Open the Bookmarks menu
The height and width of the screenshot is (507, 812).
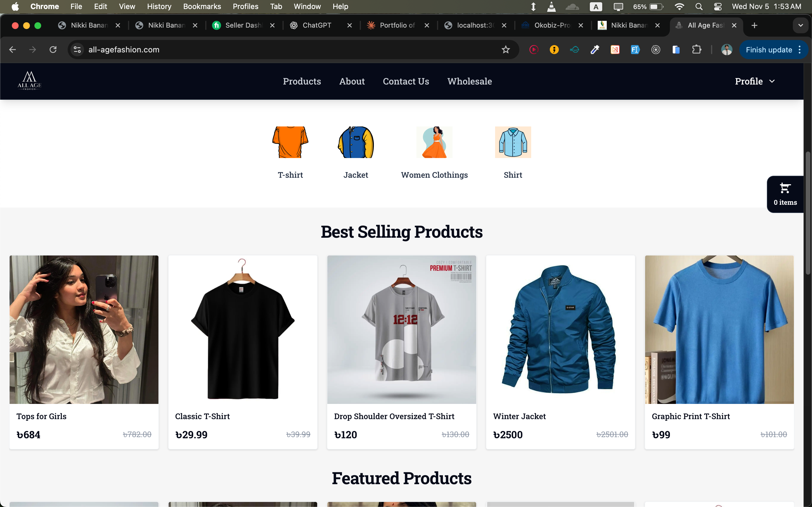(x=202, y=6)
